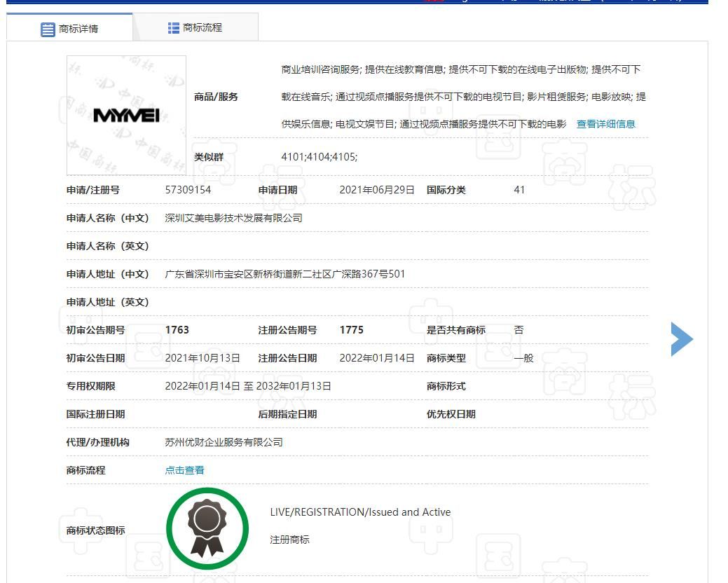Click agency name 苏州优财企业服务有限公司
This screenshot has width=728, height=583.
(x=224, y=441)
